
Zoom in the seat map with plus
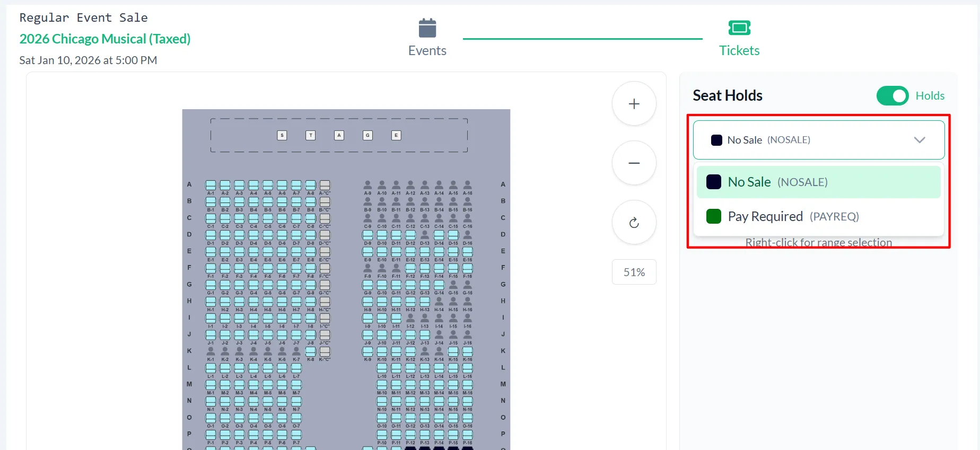[634, 103]
